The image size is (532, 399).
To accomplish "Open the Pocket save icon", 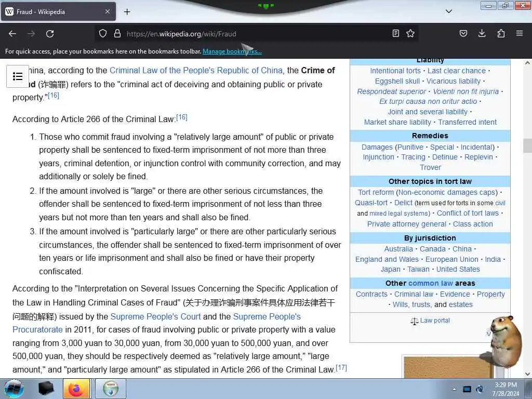I will point(463,33).
